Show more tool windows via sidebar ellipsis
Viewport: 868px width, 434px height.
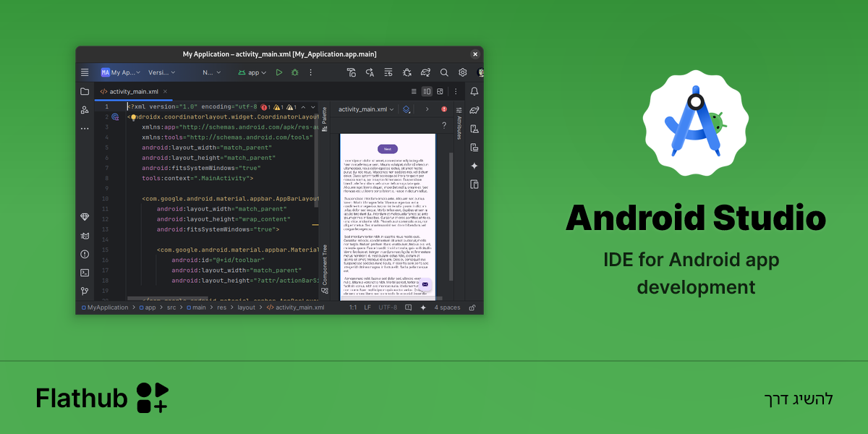(x=85, y=129)
